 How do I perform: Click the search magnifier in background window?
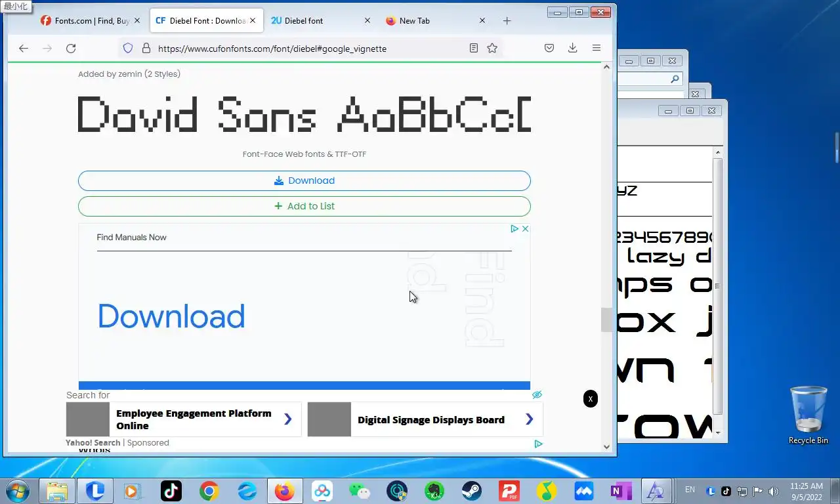point(675,79)
